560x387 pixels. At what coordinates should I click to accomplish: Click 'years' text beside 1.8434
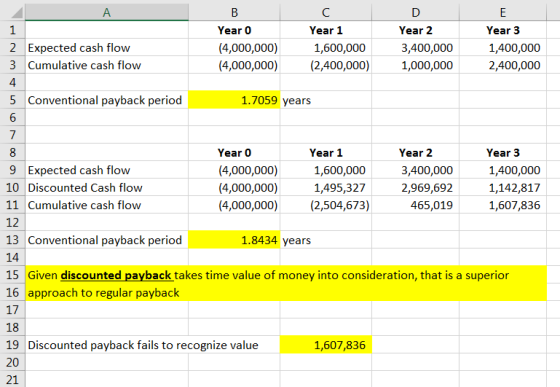click(x=296, y=241)
